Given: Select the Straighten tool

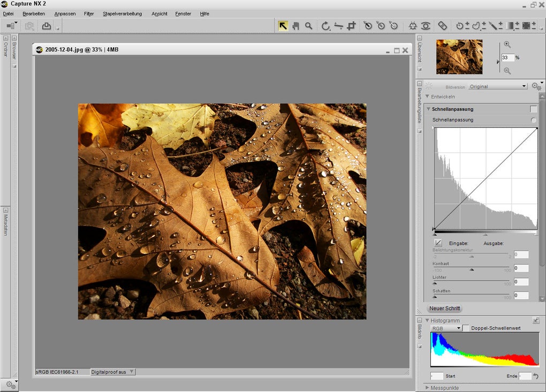Looking at the screenshot, I should [x=338, y=26].
